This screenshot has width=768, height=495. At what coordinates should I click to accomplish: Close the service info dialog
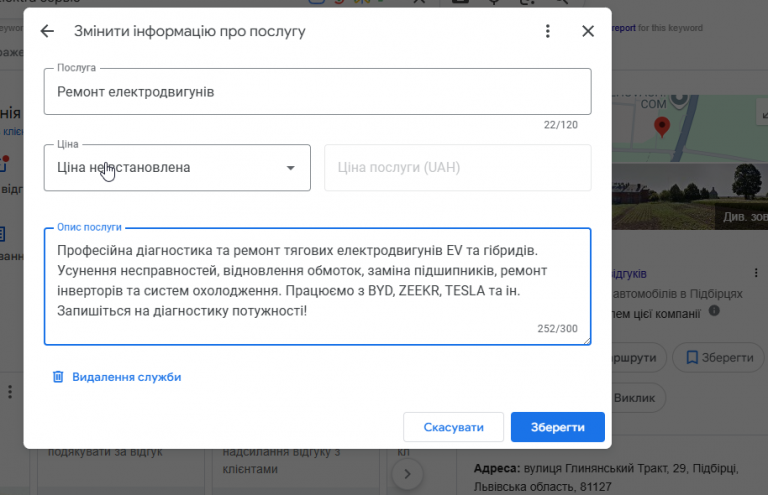pyautogui.click(x=588, y=31)
